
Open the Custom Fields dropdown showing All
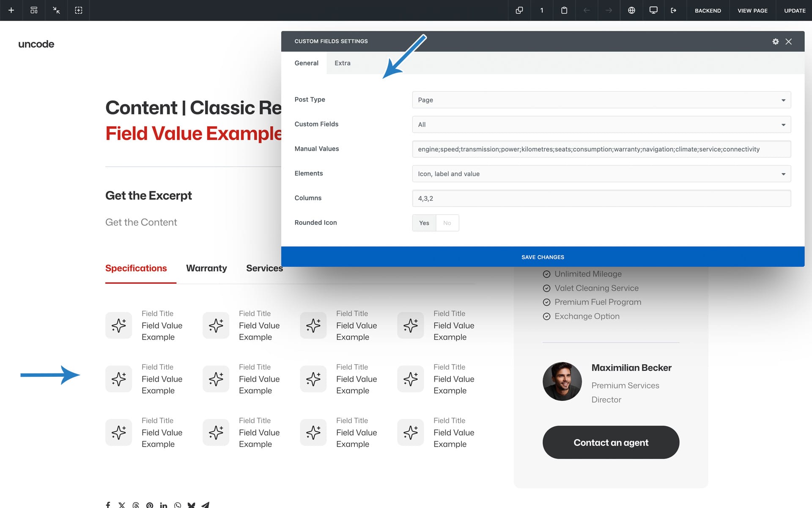(601, 124)
